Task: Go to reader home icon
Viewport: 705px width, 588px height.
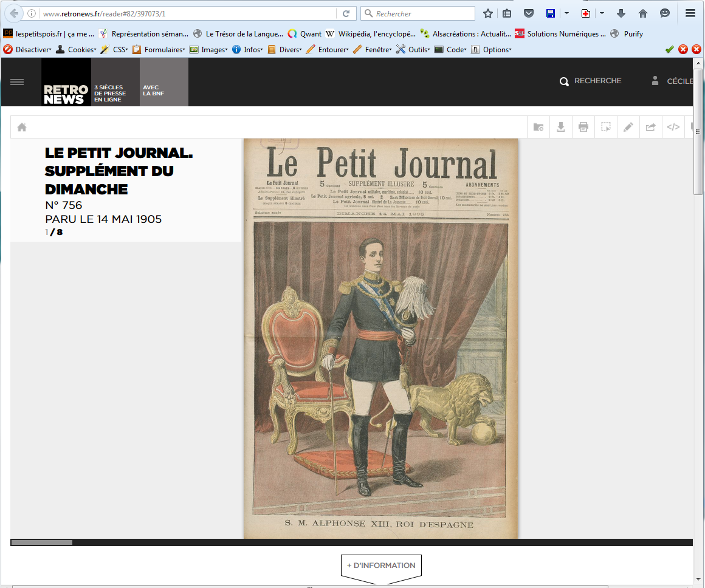Action: [x=22, y=127]
